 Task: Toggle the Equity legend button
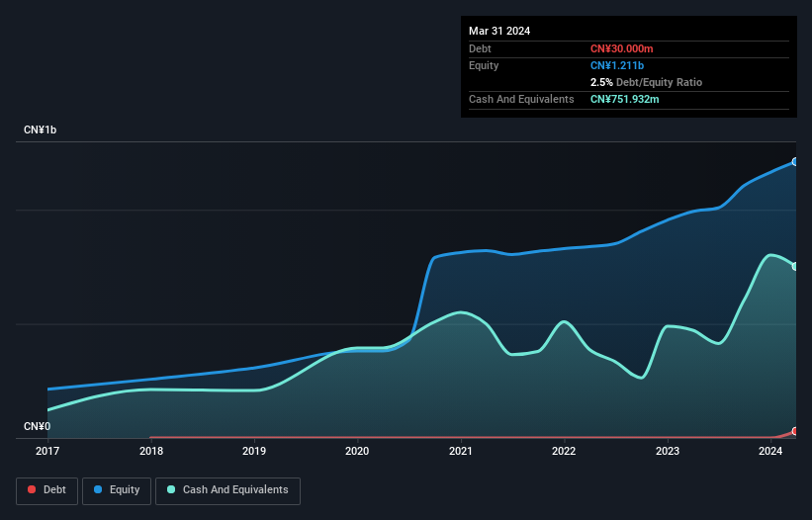pos(117,490)
